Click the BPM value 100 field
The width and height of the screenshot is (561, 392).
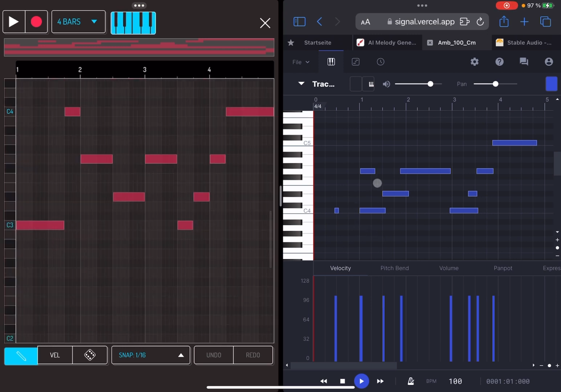point(455,381)
